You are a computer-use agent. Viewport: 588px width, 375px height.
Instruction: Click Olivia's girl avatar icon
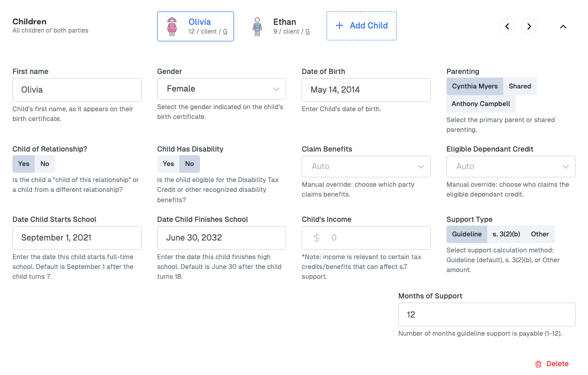pos(172,26)
